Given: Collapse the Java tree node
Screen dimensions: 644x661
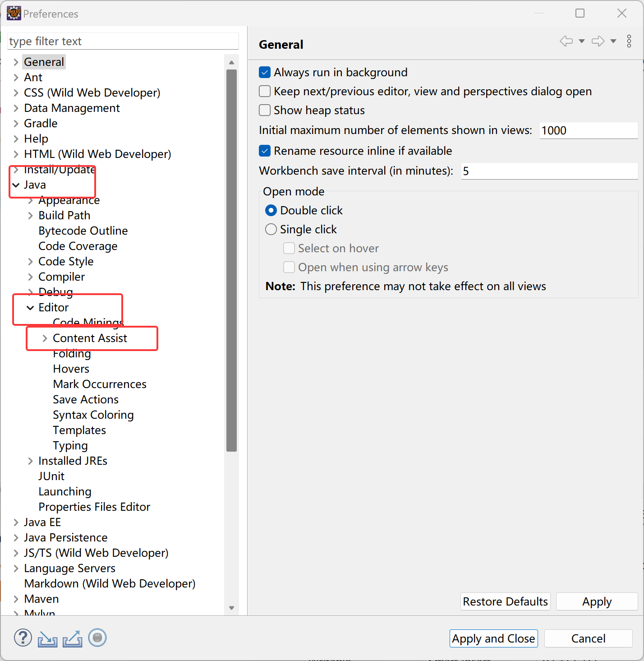Looking at the screenshot, I should [x=16, y=185].
